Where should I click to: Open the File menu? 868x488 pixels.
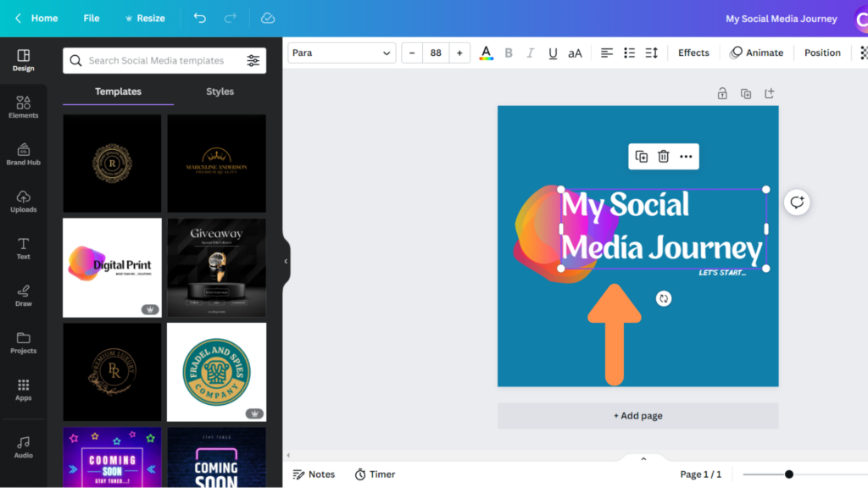(x=92, y=19)
